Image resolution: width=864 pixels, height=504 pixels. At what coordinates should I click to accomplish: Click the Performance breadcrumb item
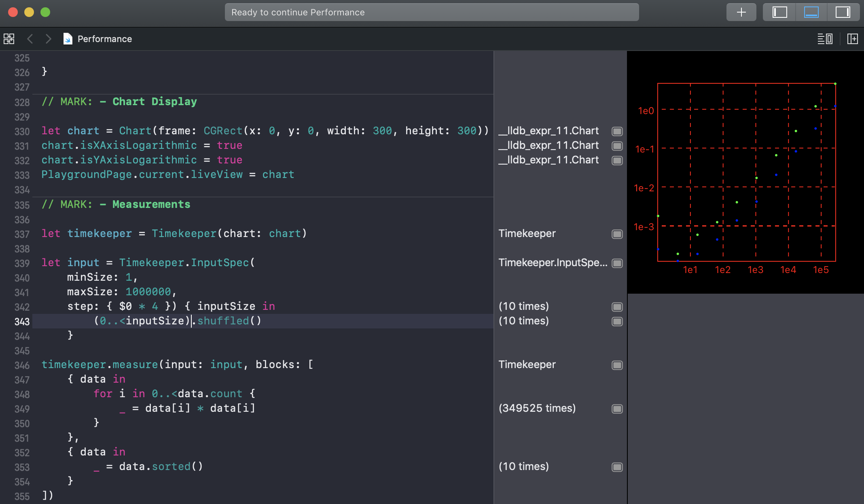point(104,39)
